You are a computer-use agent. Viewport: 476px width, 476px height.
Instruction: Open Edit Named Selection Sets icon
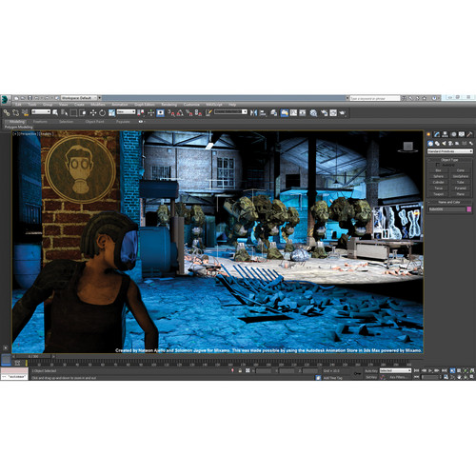pyautogui.click(x=208, y=112)
